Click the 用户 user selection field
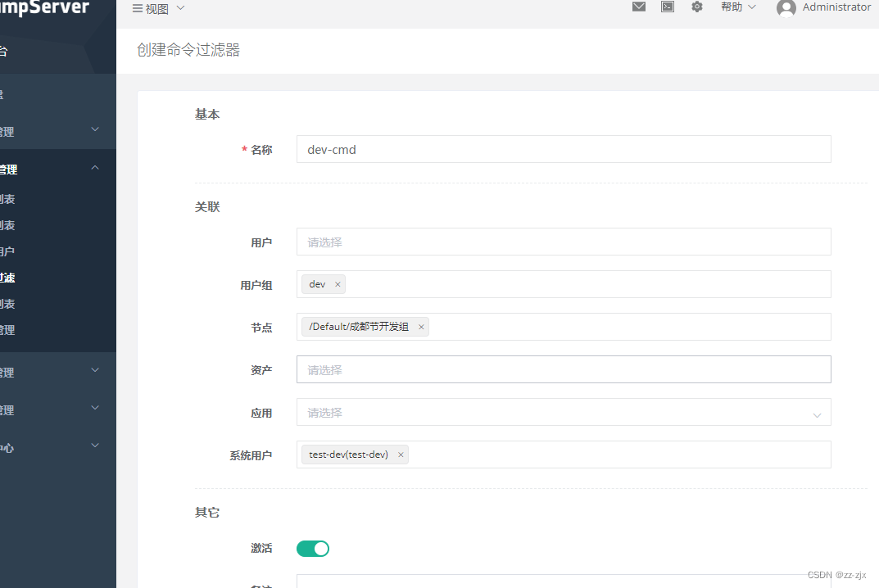The height and width of the screenshot is (588, 879). [x=564, y=242]
